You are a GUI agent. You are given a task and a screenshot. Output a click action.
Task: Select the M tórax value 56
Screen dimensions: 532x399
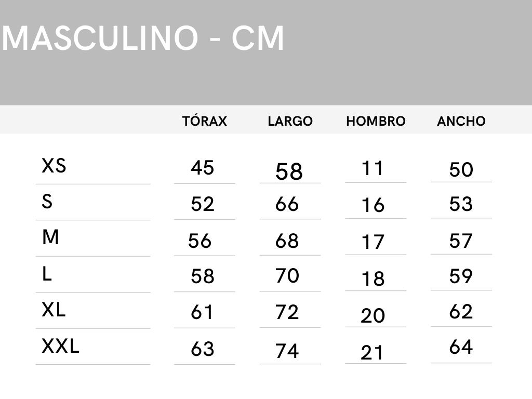[200, 241]
